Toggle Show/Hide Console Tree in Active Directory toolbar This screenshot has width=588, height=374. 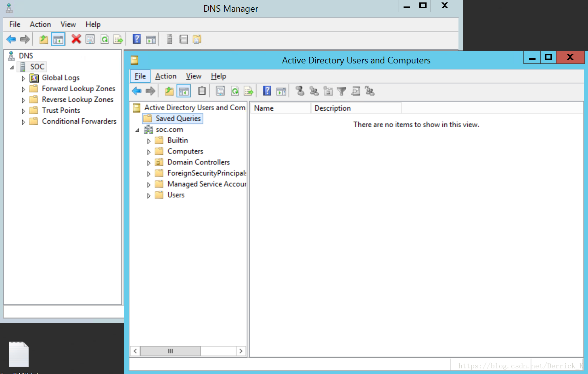coord(184,91)
